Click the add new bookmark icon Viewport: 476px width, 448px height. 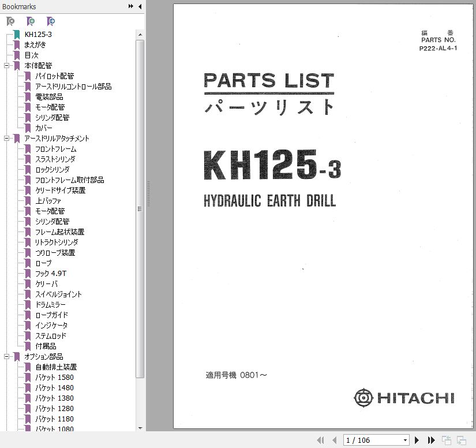click(x=31, y=21)
